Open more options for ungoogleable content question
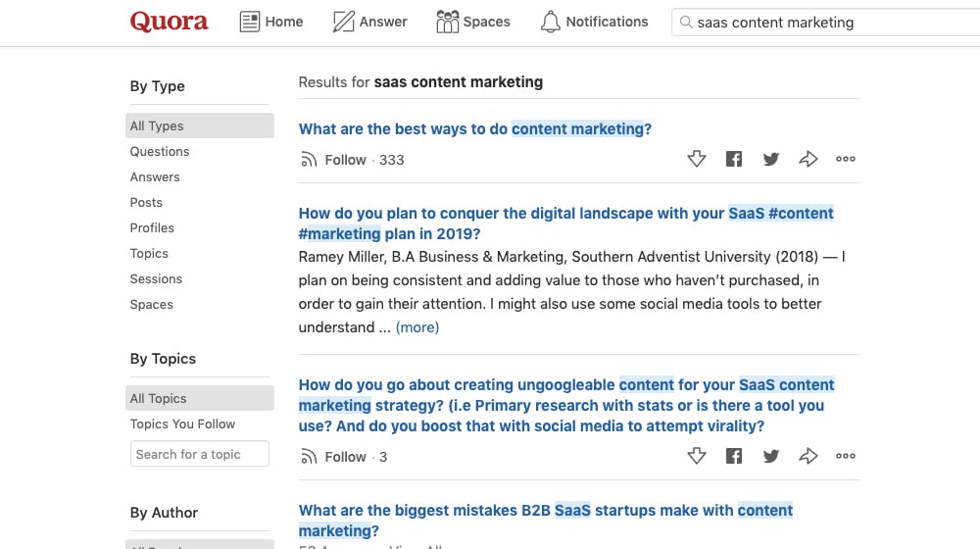This screenshot has width=980, height=549. 845,456
